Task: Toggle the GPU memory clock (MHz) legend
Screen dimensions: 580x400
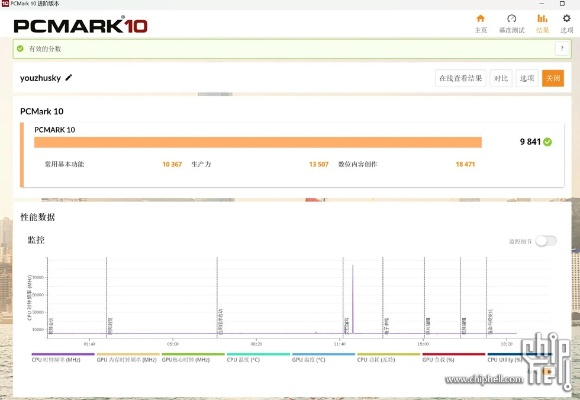Action: [128, 357]
